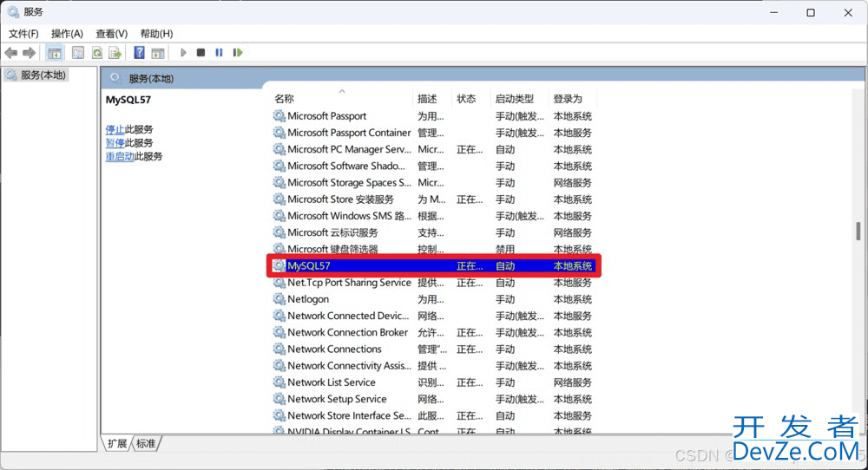The image size is (868, 470).
Task: Select the MySQL57 service gear icon
Action: point(279,266)
